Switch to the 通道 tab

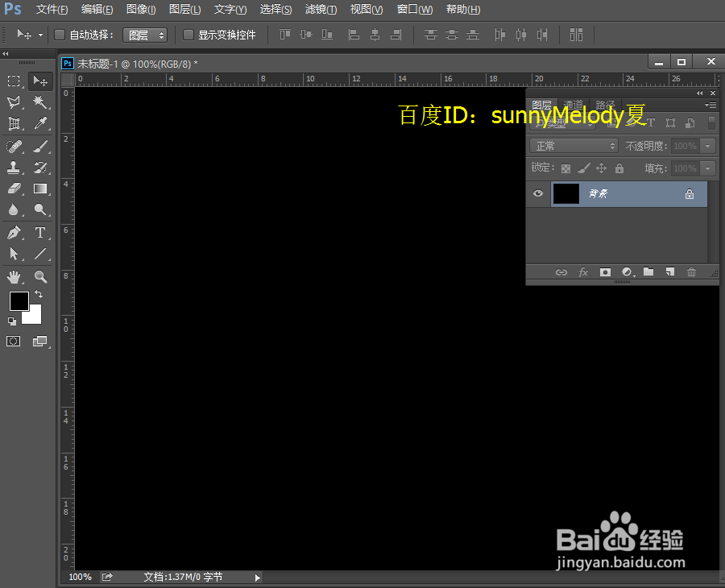[574, 105]
